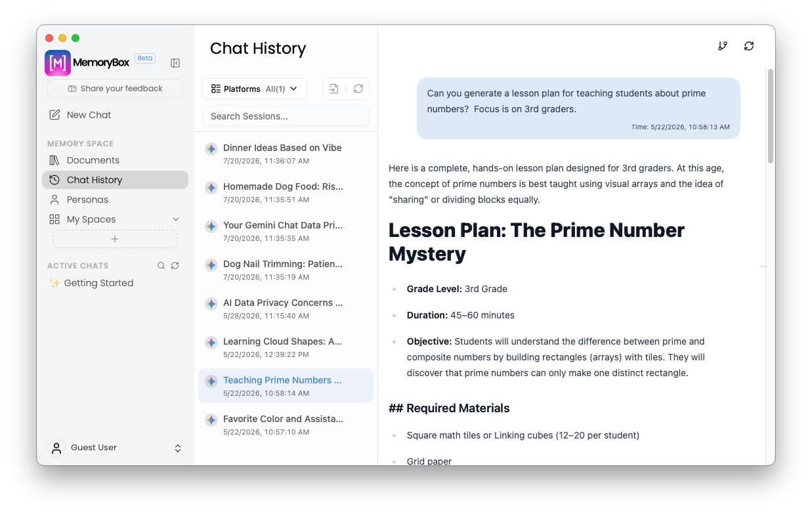Click the Guest User avatar icon

coord(56,448)
